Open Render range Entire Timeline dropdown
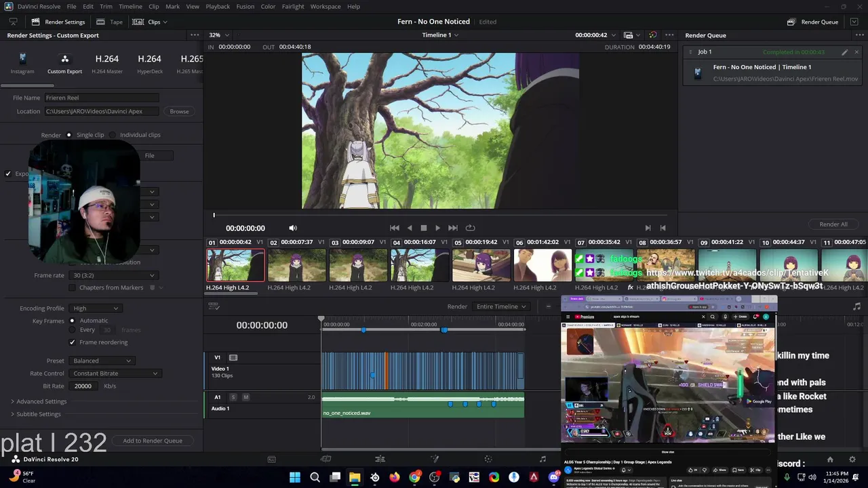 point(501,306)
